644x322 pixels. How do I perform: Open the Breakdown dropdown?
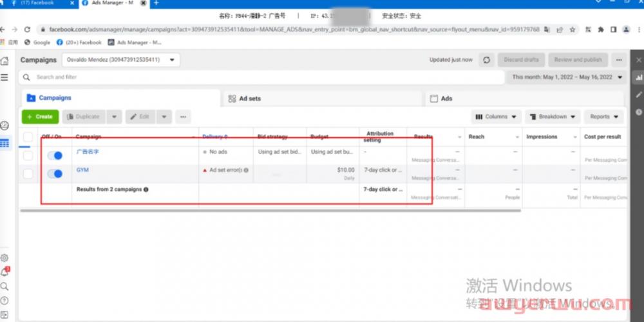pyautogui.click(x=553, y=117)
